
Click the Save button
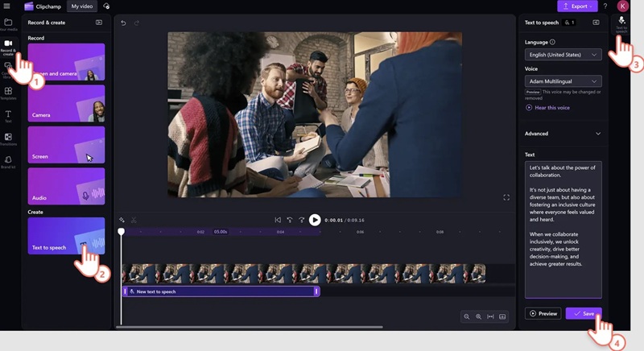[x=584, y=313]
